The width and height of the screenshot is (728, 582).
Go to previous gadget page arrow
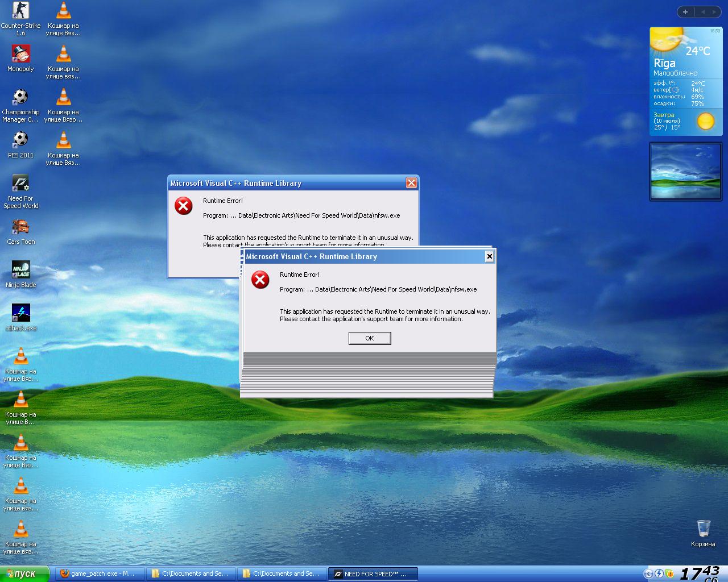coord(702,12)
